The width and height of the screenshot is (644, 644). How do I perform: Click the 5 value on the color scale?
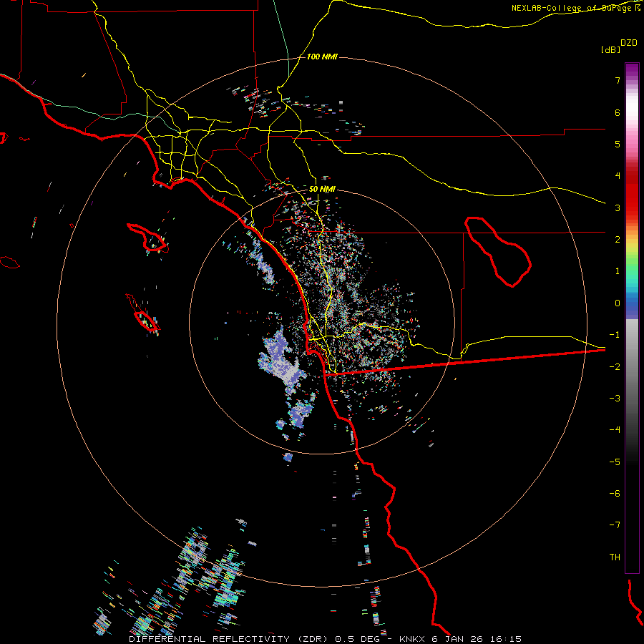click(x=618, y=144)
